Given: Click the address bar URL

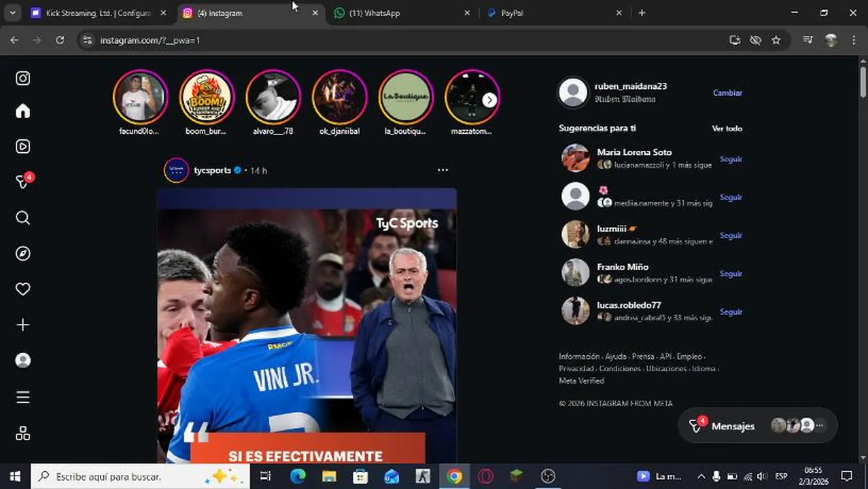Looking at the screenshot, I should click(150, 40).
